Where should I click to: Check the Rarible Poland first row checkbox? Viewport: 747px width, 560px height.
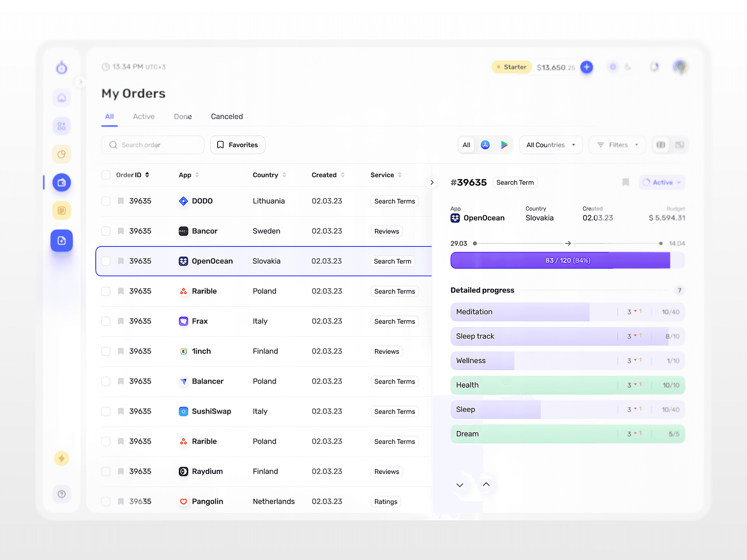106,291
